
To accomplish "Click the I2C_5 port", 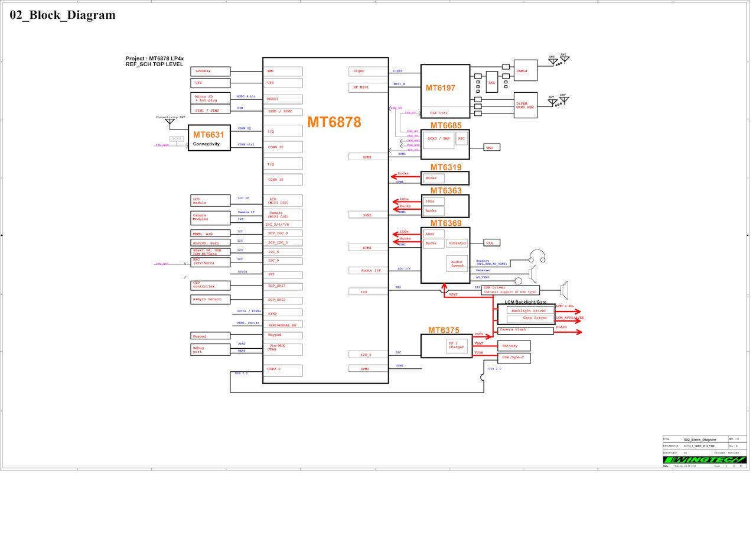I will click(369, 355).
